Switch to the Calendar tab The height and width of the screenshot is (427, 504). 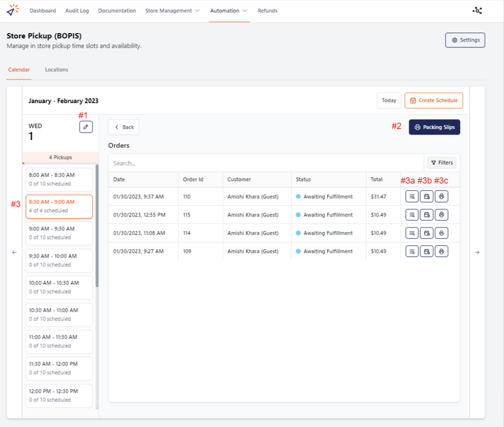19,70
